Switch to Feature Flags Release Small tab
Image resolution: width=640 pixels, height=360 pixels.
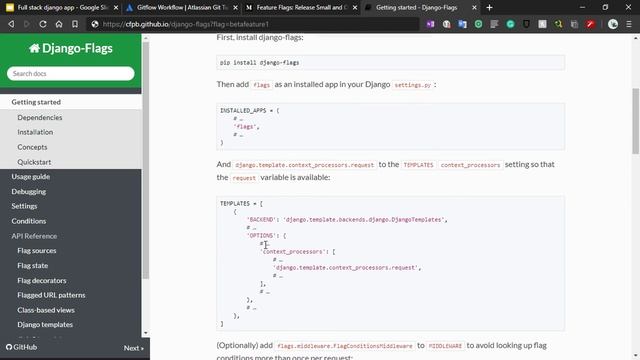300,7
